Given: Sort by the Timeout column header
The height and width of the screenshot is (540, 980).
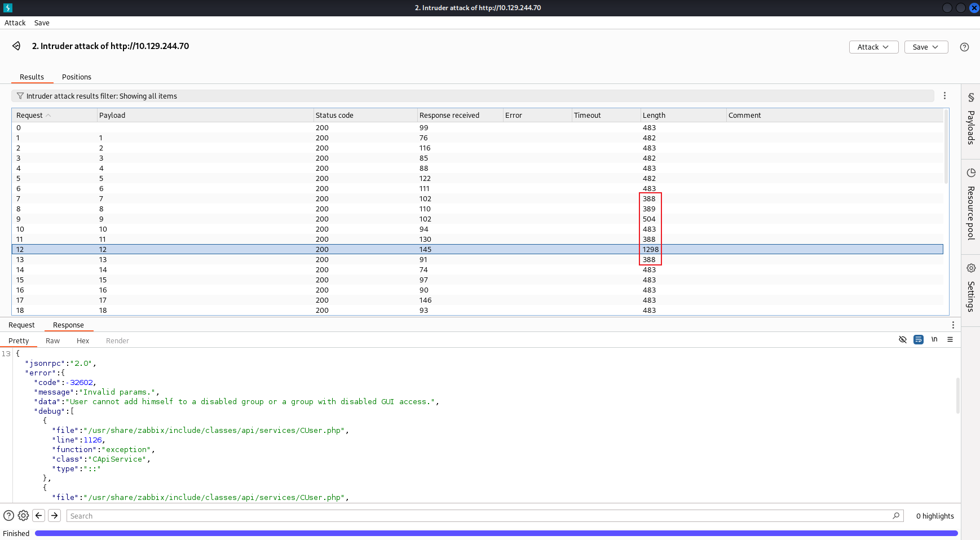Looking at the screenshot, I should pyautogui.click(x=606, y=116).
